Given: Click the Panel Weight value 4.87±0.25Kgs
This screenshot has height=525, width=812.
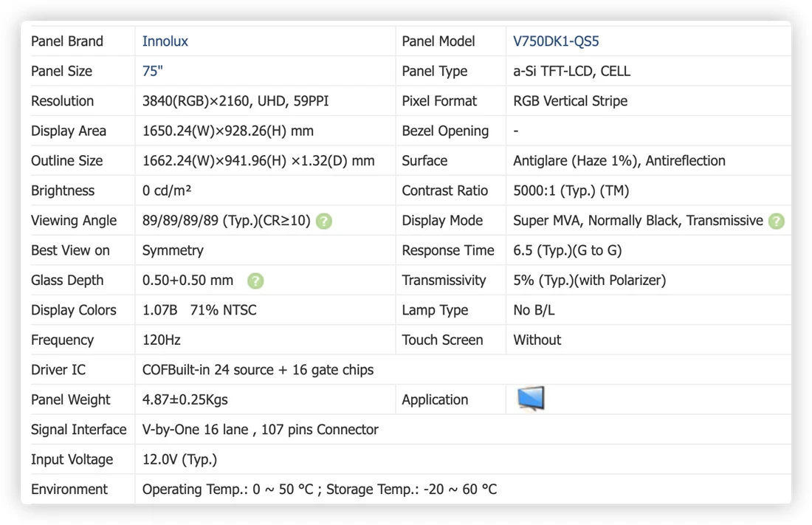Looking at the screenshot, I should coord(185,399).
